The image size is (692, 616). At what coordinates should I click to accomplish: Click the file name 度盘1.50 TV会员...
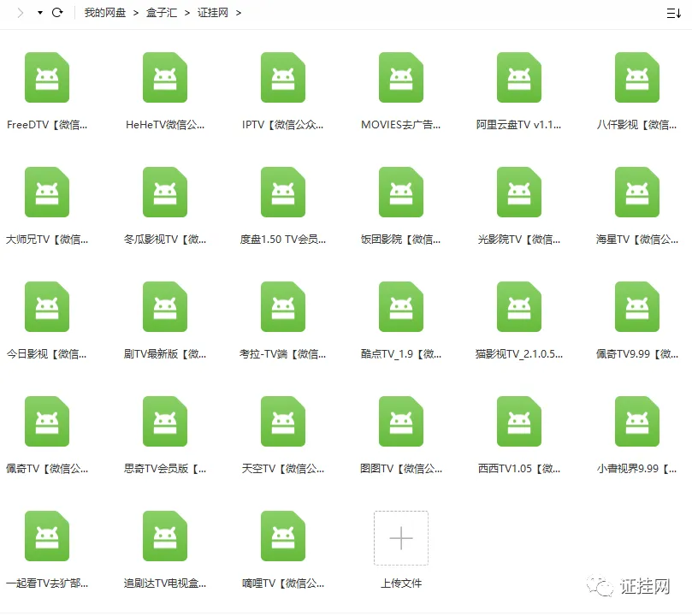click(283, 240)
